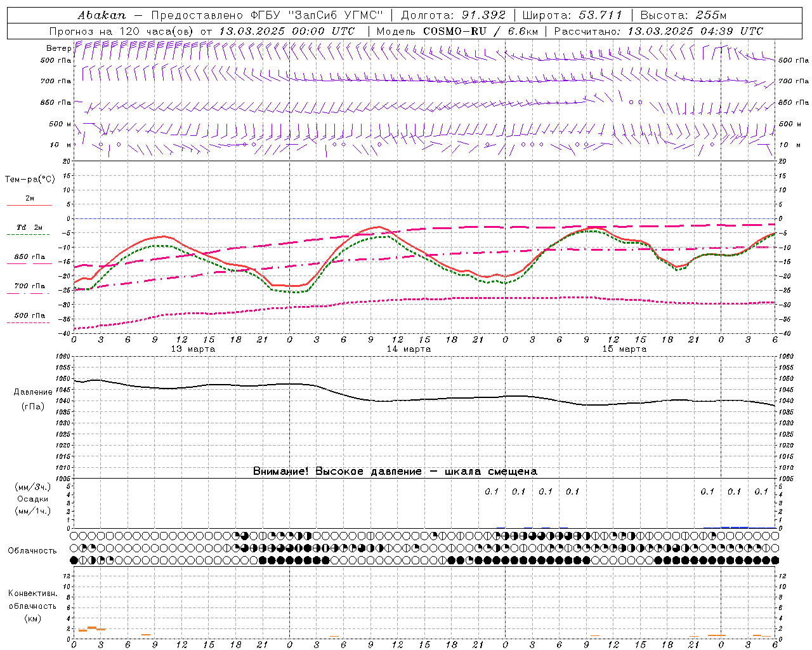812x650 pixels.
Task: Click the '700 гПа' entry in the temperature legend
Action: click(29, 286)
